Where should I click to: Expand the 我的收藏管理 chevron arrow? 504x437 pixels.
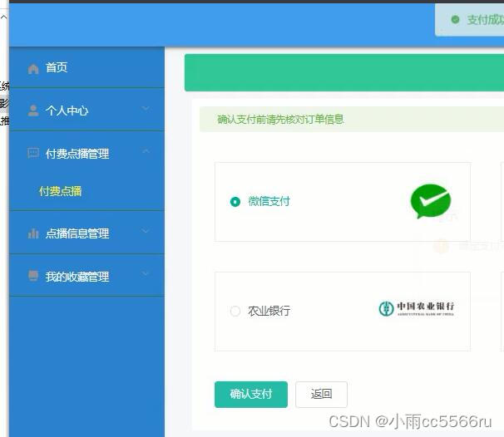[x=146, y=273]
